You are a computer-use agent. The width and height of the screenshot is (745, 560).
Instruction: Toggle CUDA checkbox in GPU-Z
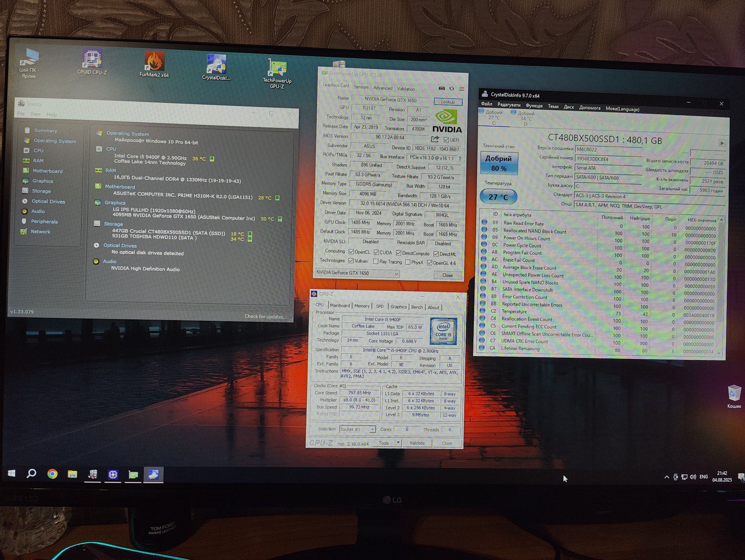(376, 252)
